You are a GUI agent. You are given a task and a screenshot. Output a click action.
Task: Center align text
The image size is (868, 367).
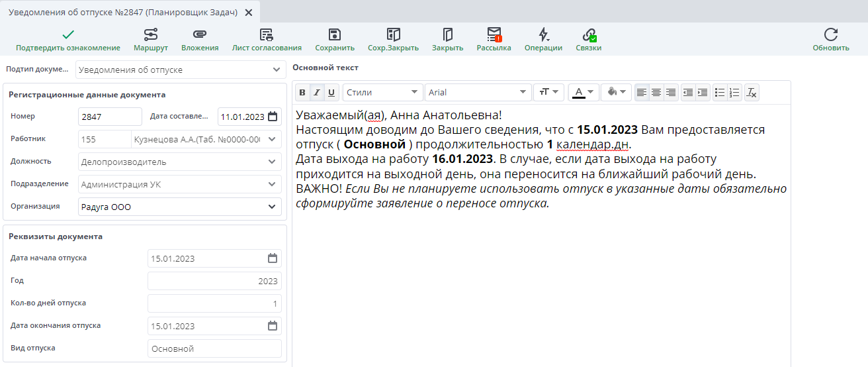click(656, 93)
